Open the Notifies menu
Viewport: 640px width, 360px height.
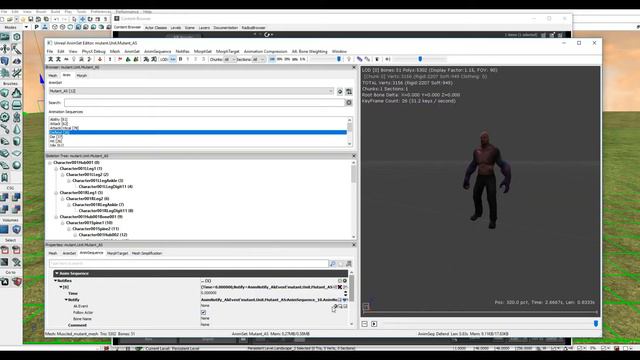point(182,51)
